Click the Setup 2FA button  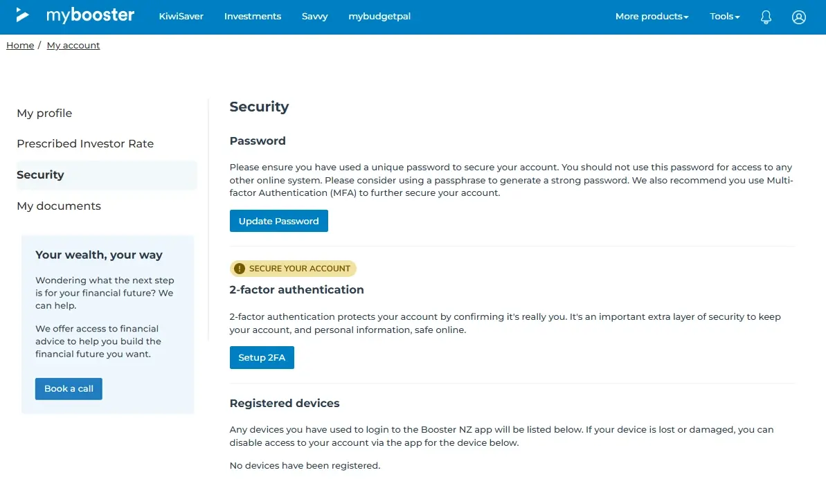pyautogui.click(x=262, y=358)
